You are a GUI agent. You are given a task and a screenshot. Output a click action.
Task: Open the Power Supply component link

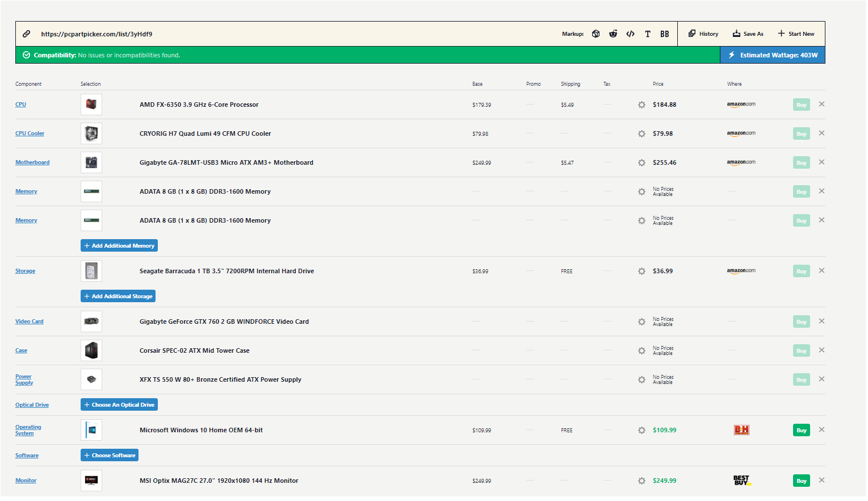(24, 380)
